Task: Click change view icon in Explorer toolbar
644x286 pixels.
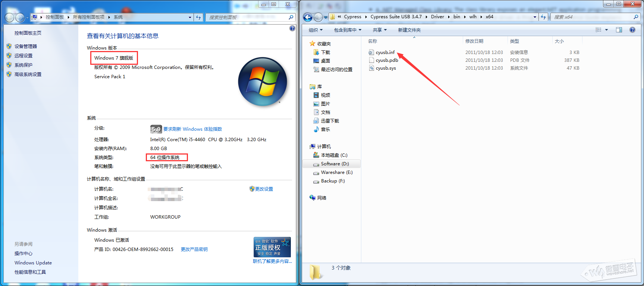Action: click(598, 30)
